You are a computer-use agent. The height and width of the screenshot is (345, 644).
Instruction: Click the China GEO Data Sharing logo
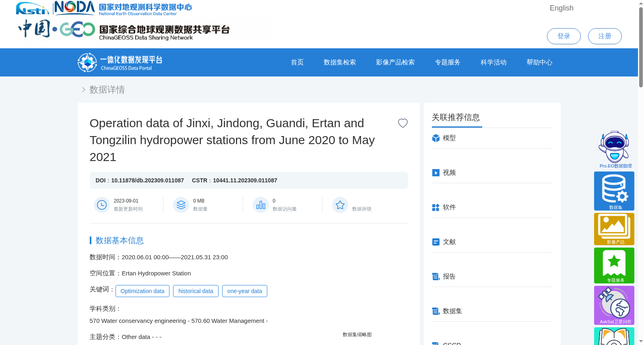(x=124, y=29)
